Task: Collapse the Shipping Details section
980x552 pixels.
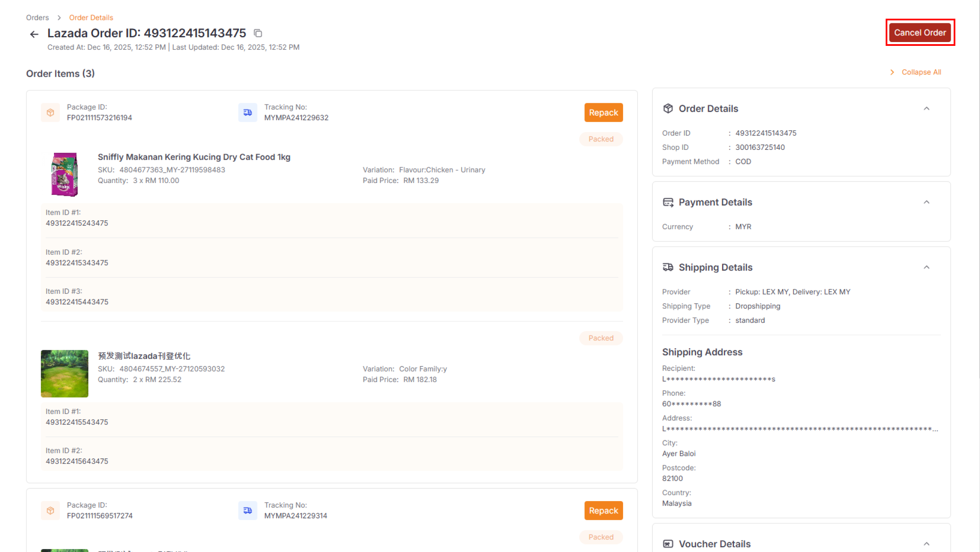Action: pos(927,267)
